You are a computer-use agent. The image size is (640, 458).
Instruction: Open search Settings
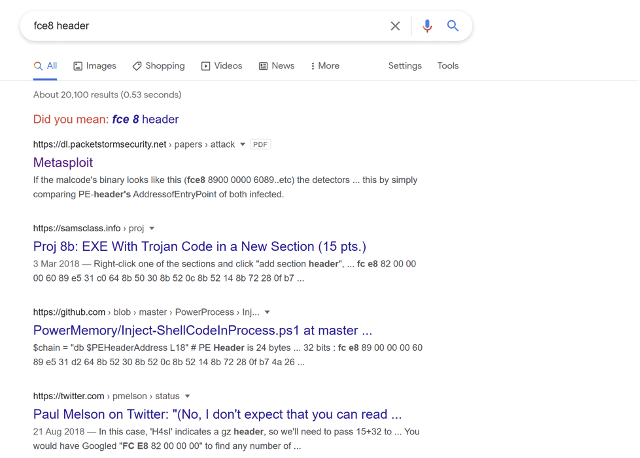(x=405, y=66)
